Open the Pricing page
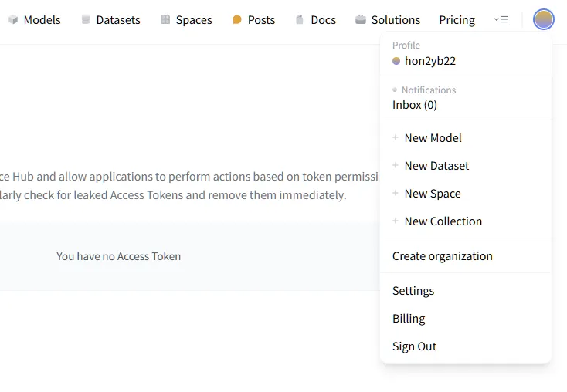Screen dimensions: 567x392 (457, 19)
